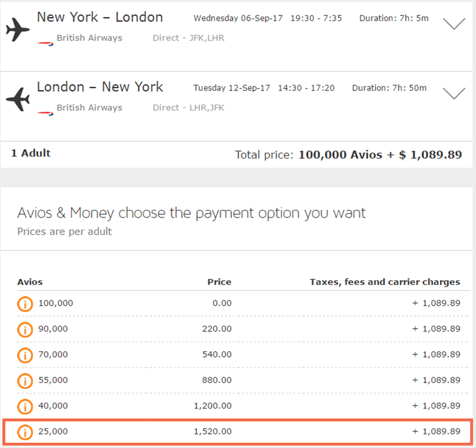The height and width of the screenshot is (448, 476).
Task: Click British Airways logo on the outbound flight
Action: point(45,43)
